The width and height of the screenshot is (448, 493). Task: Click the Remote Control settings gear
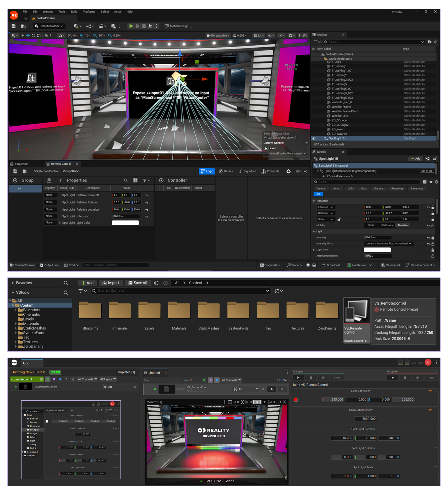click(x=289, y=171)
